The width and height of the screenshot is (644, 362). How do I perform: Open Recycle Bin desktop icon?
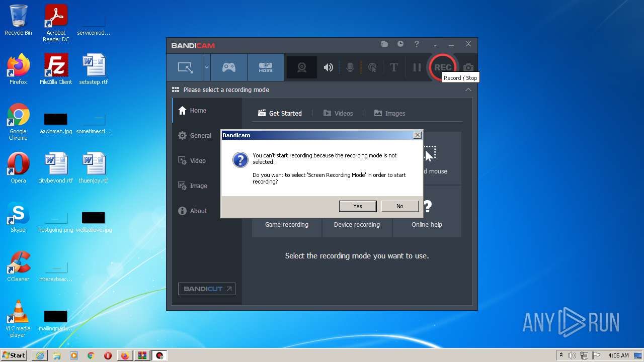click(x=18, y=20)
